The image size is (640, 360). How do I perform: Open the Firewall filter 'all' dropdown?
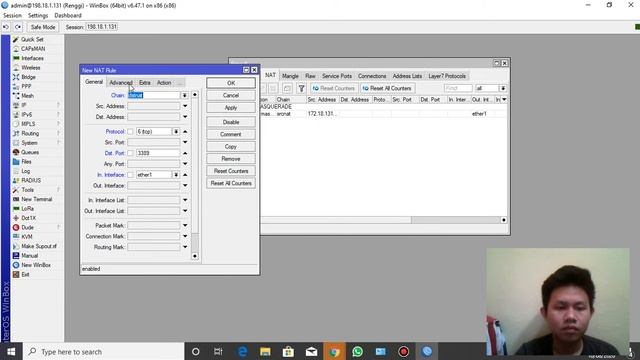(x=503, y=88)
